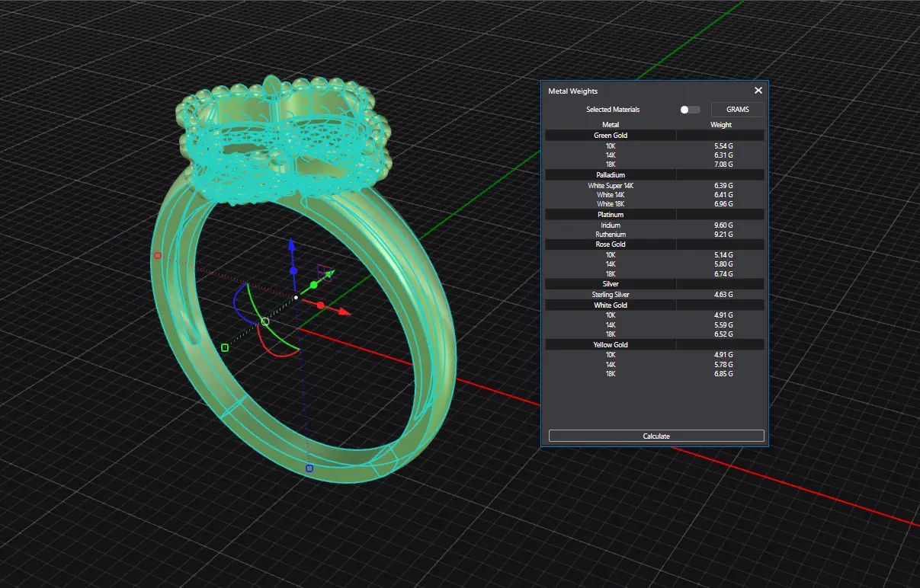Click the GRAMS unit button
920x588 pixels.
737,110
